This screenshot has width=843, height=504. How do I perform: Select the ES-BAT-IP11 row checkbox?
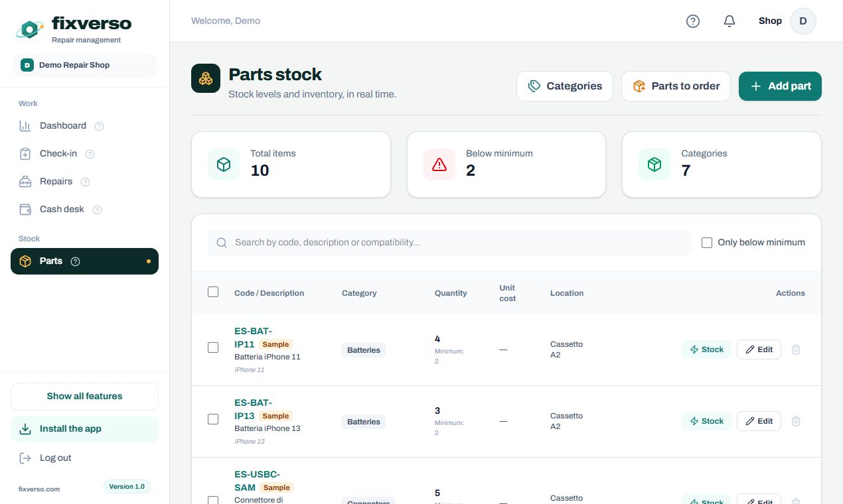pos(213,347)
